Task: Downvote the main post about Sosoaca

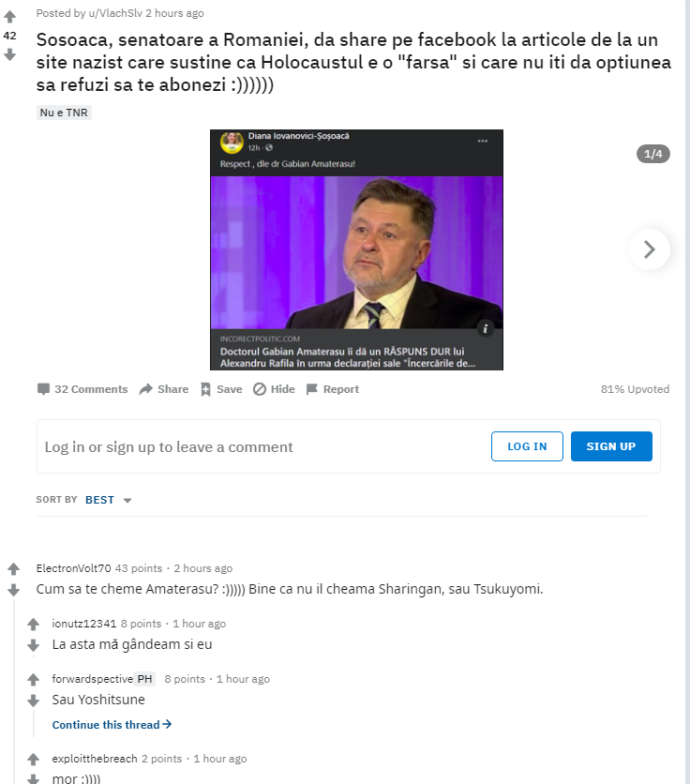Action: pyautogui.click(x=10, y=54)
